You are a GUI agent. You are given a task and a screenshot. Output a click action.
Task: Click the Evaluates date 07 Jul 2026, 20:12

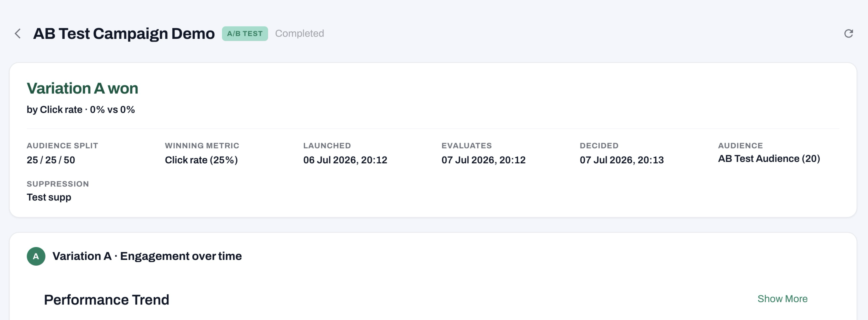[x=483, y=160]
